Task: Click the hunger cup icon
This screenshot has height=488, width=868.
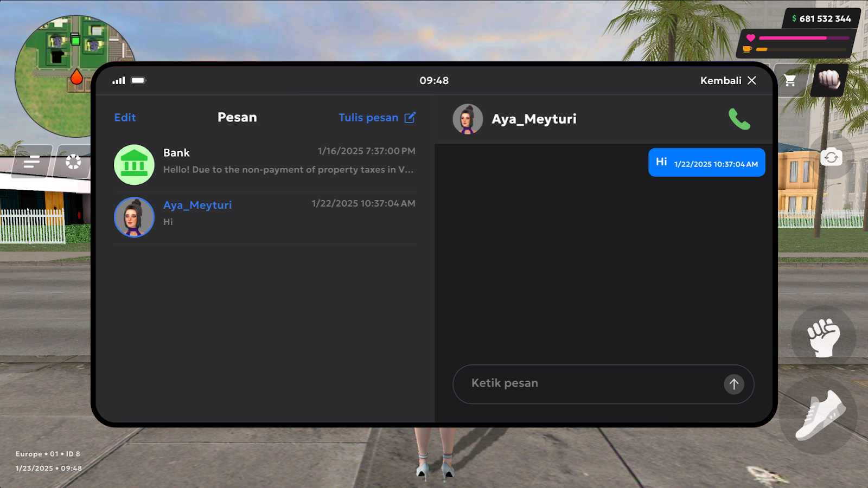Action: (x=747, y=49)
